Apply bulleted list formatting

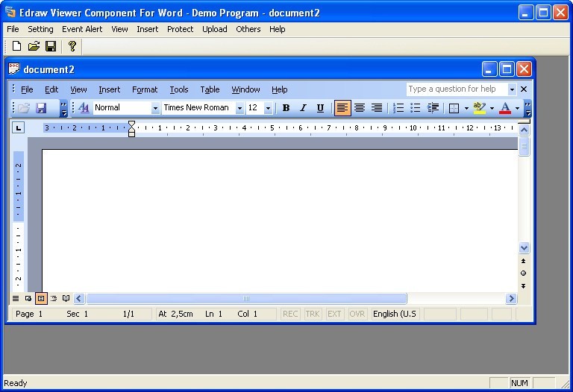(416, 108)
